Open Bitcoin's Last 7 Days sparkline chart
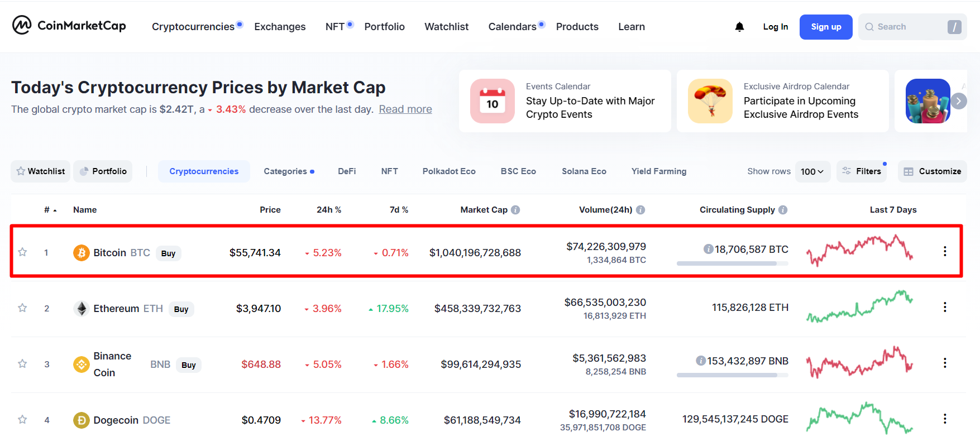This screenshot has height=446, width=980. pyautogui.click(x=860, y=250)
